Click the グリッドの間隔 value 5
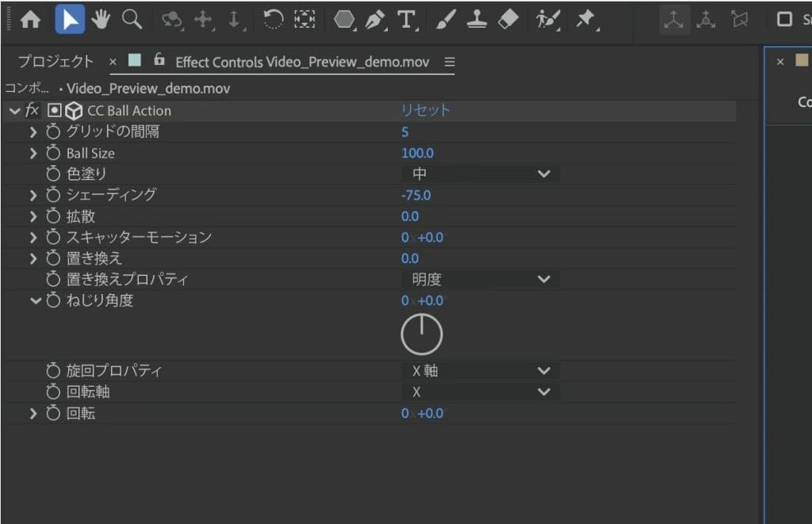The image size is (812, 524). point(405,132)
